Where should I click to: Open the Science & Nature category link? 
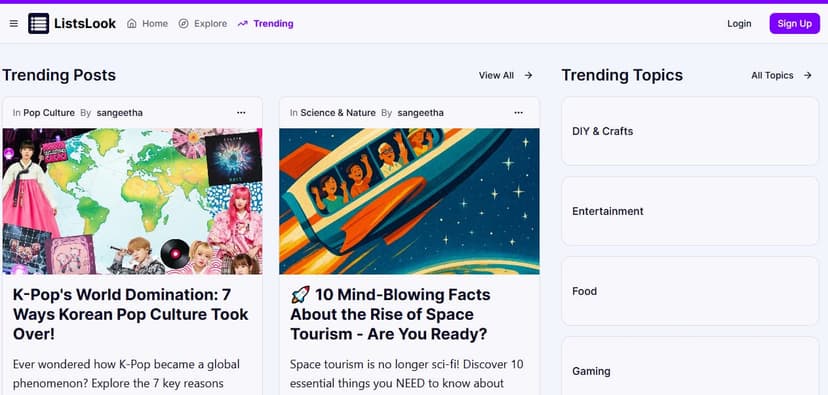coord(338,113)
